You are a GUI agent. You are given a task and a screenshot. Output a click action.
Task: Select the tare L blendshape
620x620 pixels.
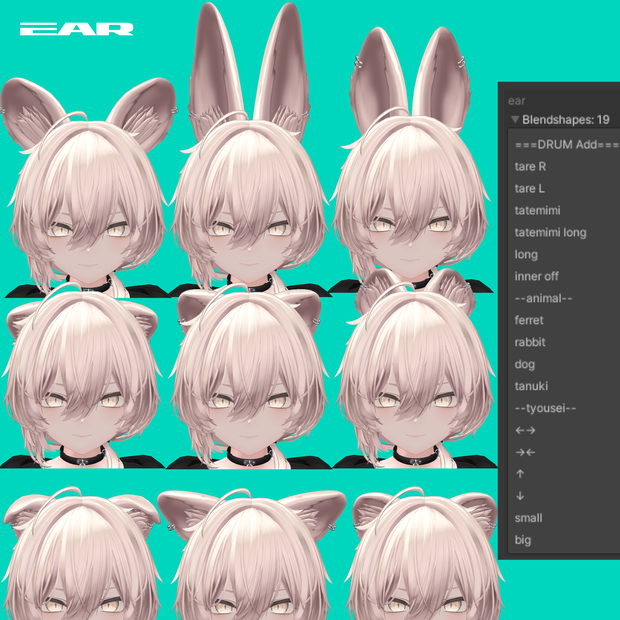pos(529,189)
